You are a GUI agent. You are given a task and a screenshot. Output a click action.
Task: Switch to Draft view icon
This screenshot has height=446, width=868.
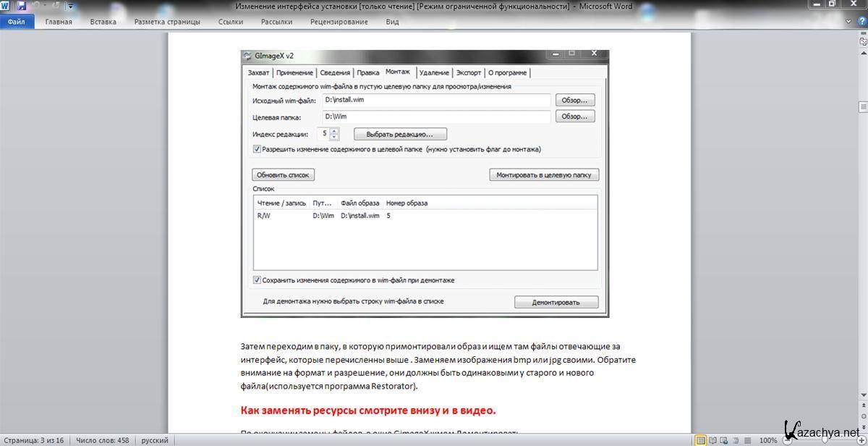[x=746, y=440]
